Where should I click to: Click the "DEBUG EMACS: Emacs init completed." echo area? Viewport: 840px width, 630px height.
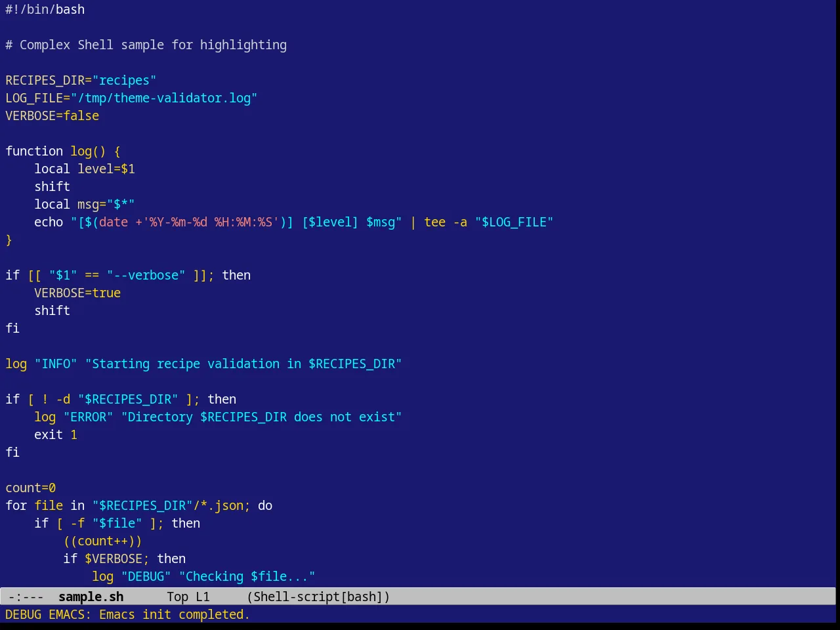click(x=128, y=614)
